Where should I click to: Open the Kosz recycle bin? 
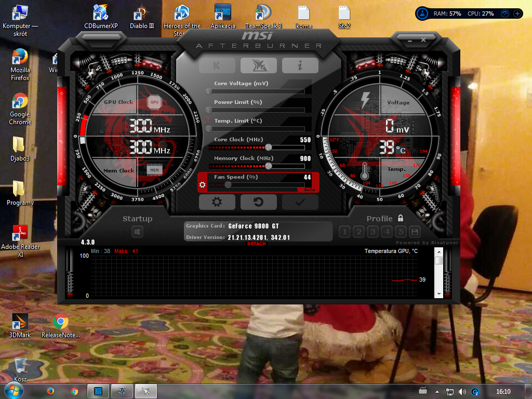(20, 369)
